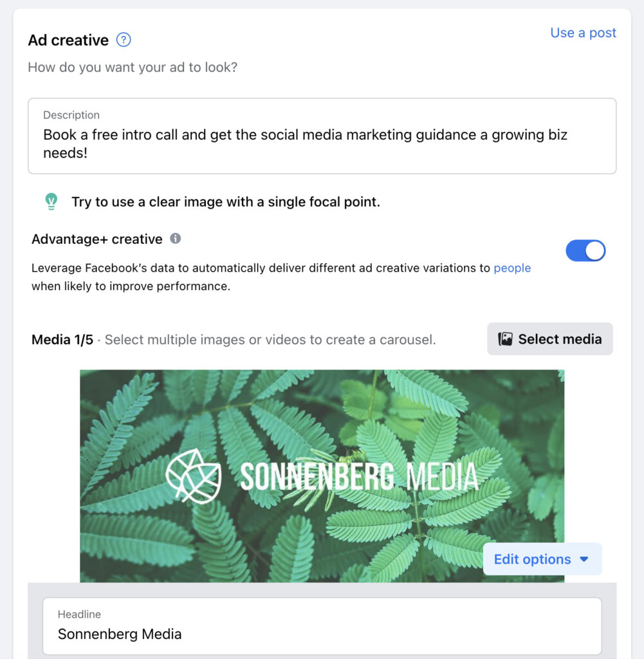
Task: Open the Edit options dropdown
Action: click(542, 559)
